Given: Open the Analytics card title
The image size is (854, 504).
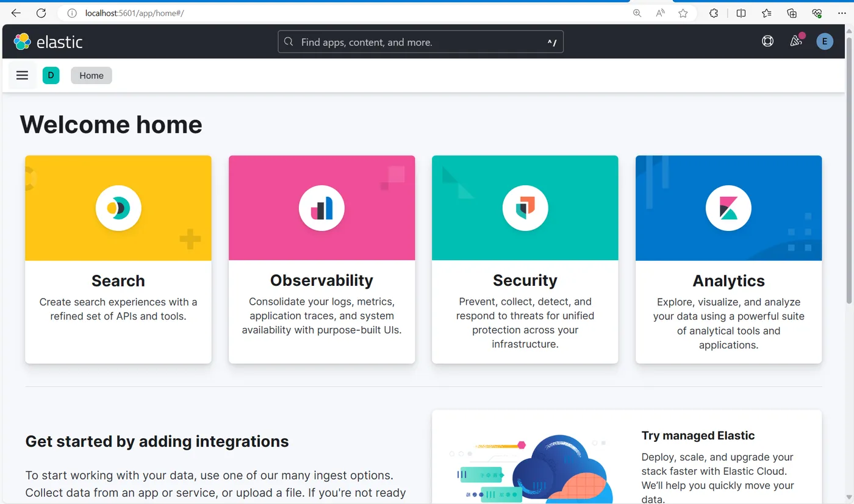Looking at the screenshot, I should pyautogui.click(x=728, y=280).
